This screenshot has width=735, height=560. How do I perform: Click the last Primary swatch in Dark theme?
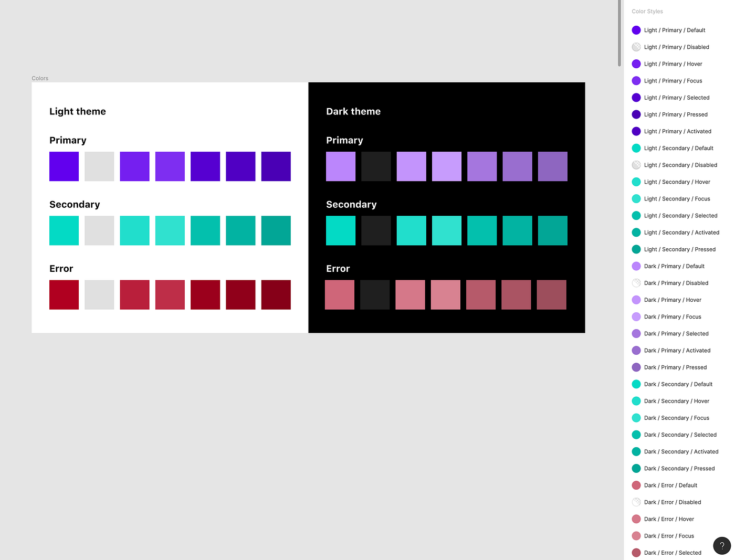click(552, 166)
